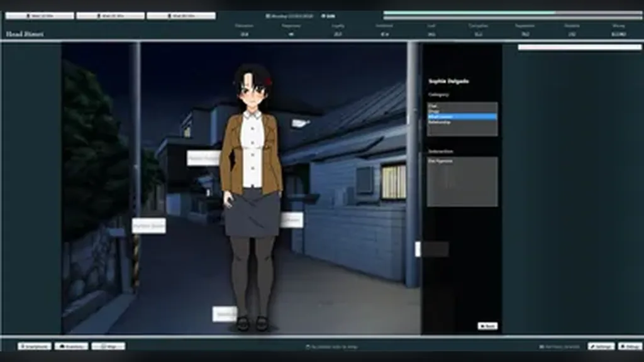Click the Back button in the character panel
This screenshot has height=362, width=644.
[x=487, y=326]
